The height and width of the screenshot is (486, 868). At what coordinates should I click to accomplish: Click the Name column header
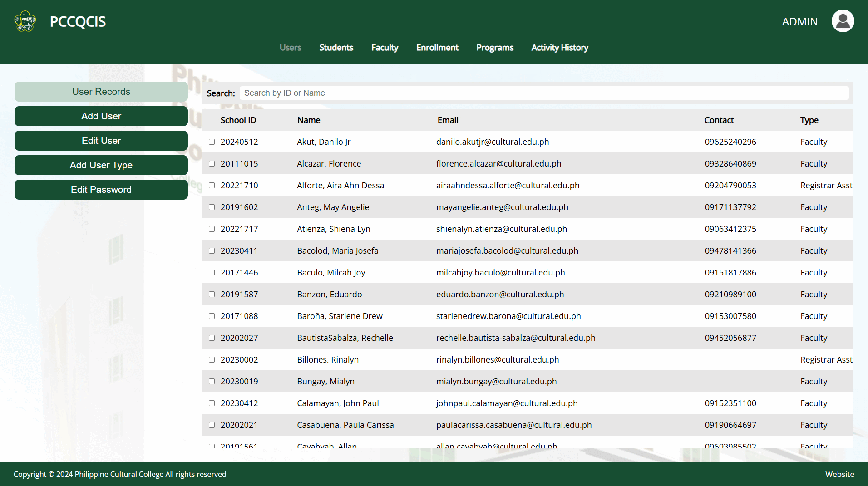(x=309, y=120)
